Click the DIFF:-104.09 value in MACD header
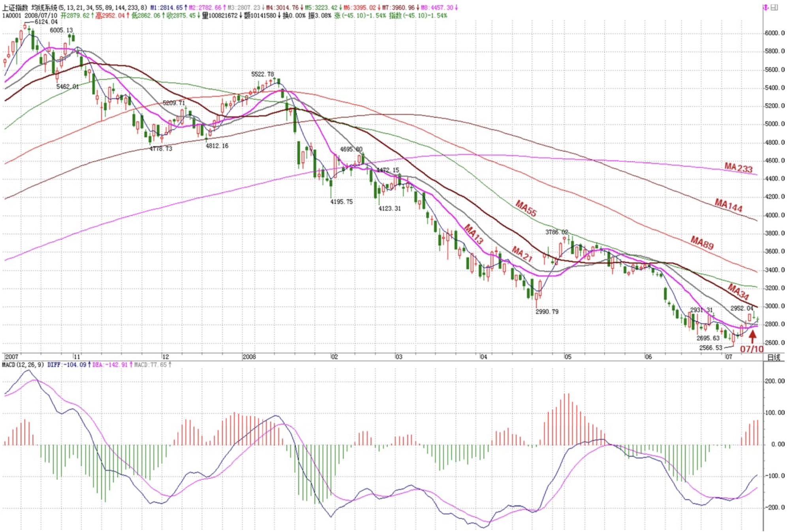This screenshot has height=532, width=789. 66,365
